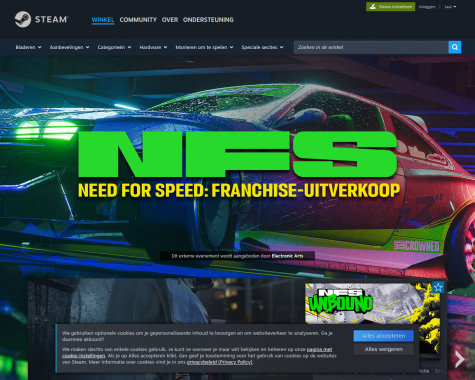Expand the Hardware dropdown

[x=153, y=47]
